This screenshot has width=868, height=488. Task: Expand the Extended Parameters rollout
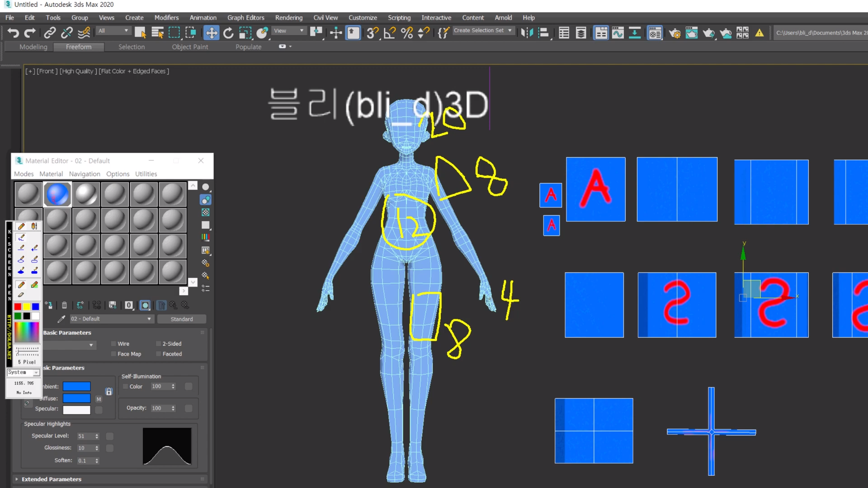pyautogui.click(x=52, y=479)
